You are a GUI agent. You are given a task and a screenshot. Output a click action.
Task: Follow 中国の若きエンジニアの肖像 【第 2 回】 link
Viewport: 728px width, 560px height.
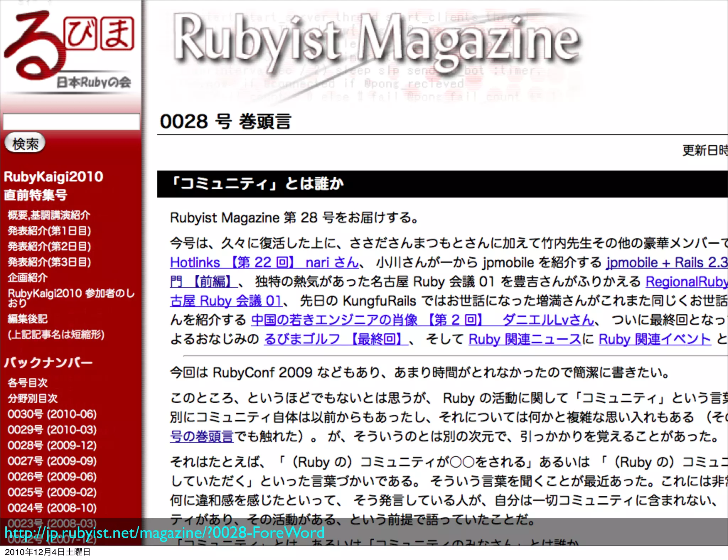(x=423, y=320)
